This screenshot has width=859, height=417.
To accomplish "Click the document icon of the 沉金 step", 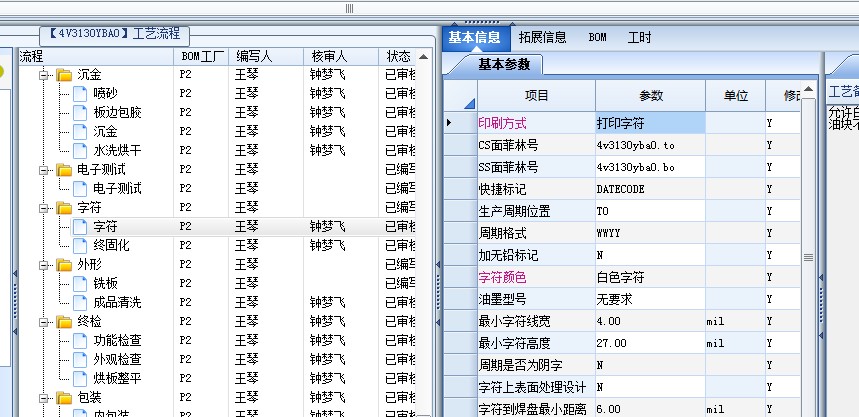I will 80,132.
